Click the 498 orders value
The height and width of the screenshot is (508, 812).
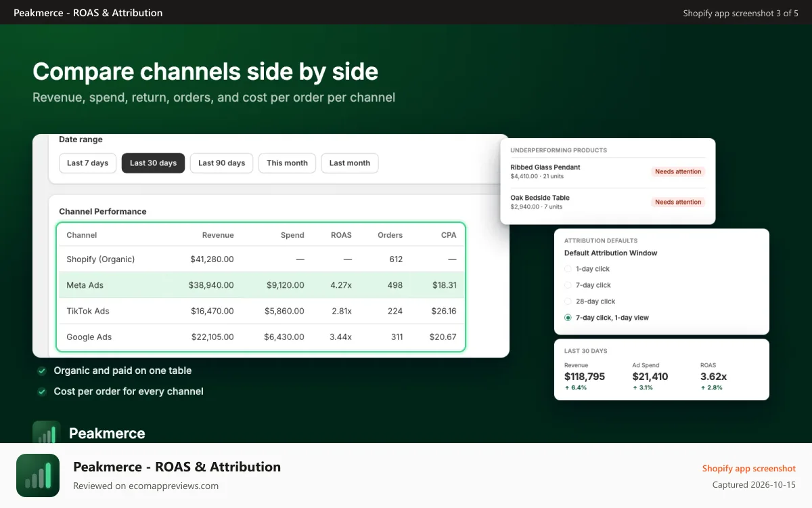[x=394, y=285]
